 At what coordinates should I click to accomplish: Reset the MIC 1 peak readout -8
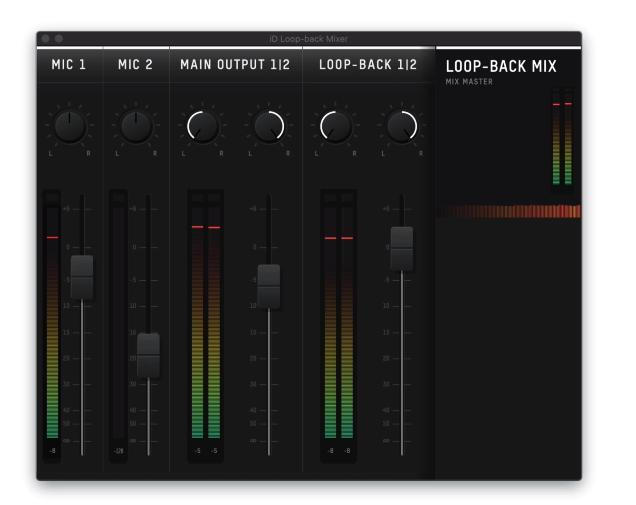click(x=52, y=451)
